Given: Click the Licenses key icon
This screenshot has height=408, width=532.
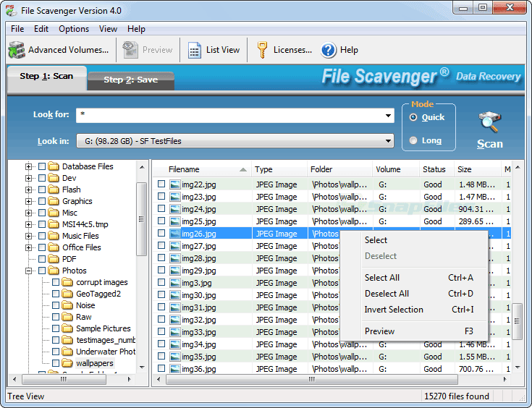Looking at the screenshot, I should point(262,50).
